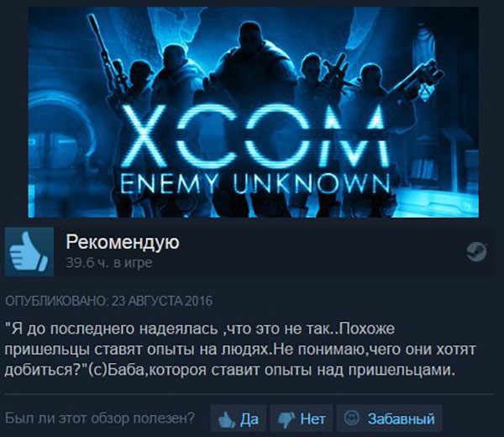Click thumbs-up icon beside Да

click(x=226, y=419)
